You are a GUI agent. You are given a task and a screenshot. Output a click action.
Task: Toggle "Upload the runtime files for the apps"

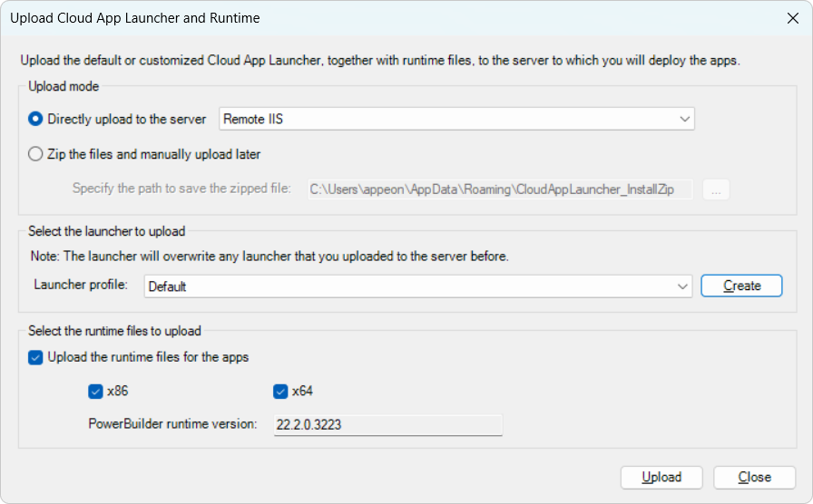36,357
